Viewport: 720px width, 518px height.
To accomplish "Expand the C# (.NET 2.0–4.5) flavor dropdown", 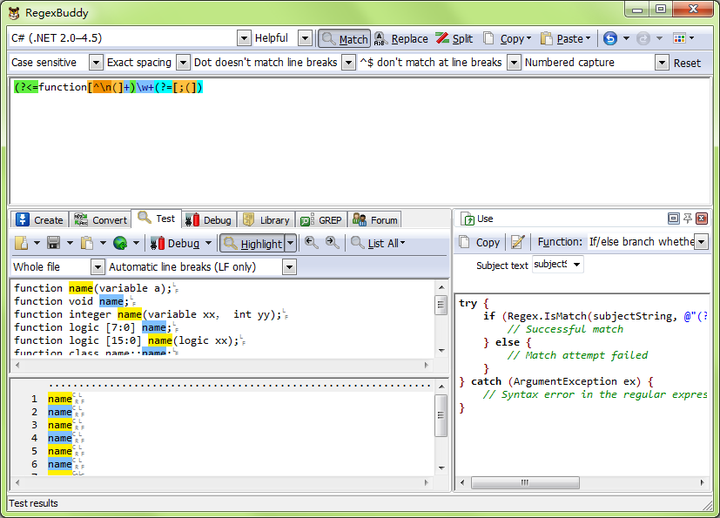I will point(244,39).
